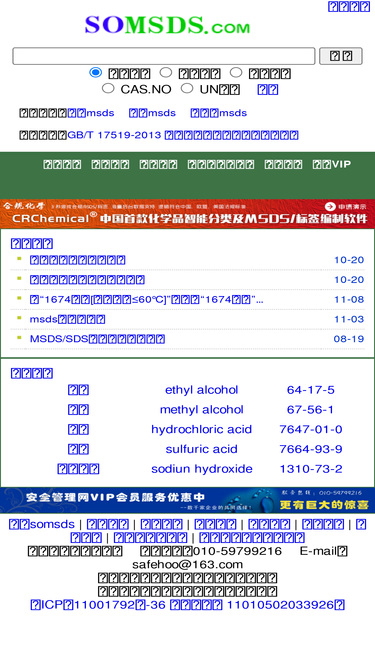Open the GB/T 17519-2013 standard link
The height and width of the screenshot is (667, 375).
(x=183, y=135)
